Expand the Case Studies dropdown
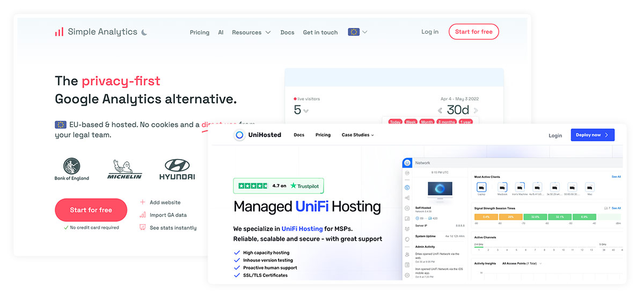The height and width of the screenshot is (296, 644). pos(358,135)
